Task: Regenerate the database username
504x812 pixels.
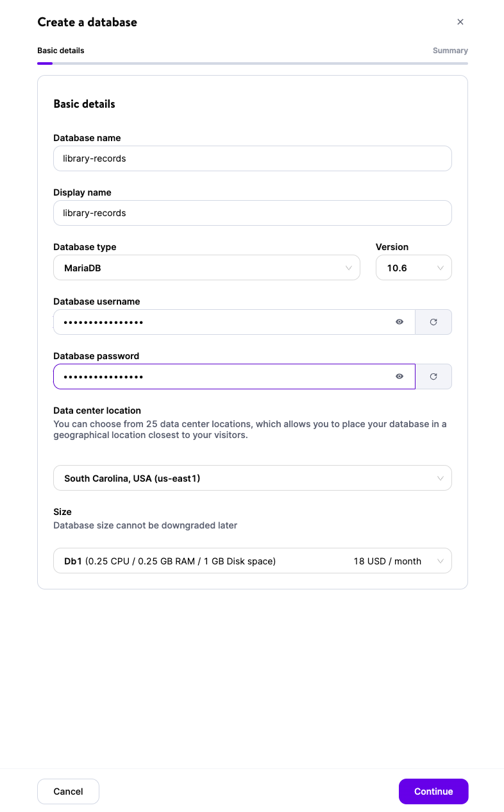Action: pyautogui.click(x=433, y=322)
